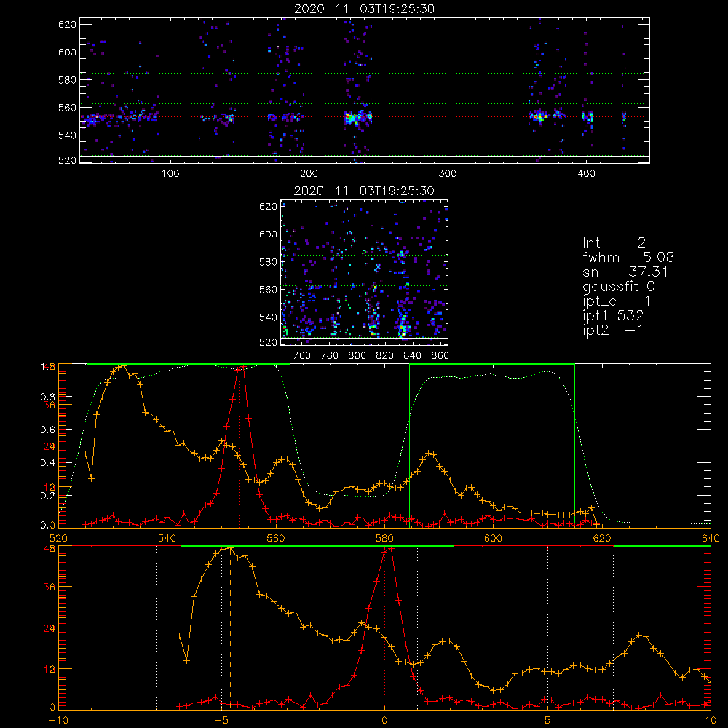Click x-axis label 400 of the top spectrogram
Image resolution: width=728 pixels, height=728 pixels.
[586, 174]
